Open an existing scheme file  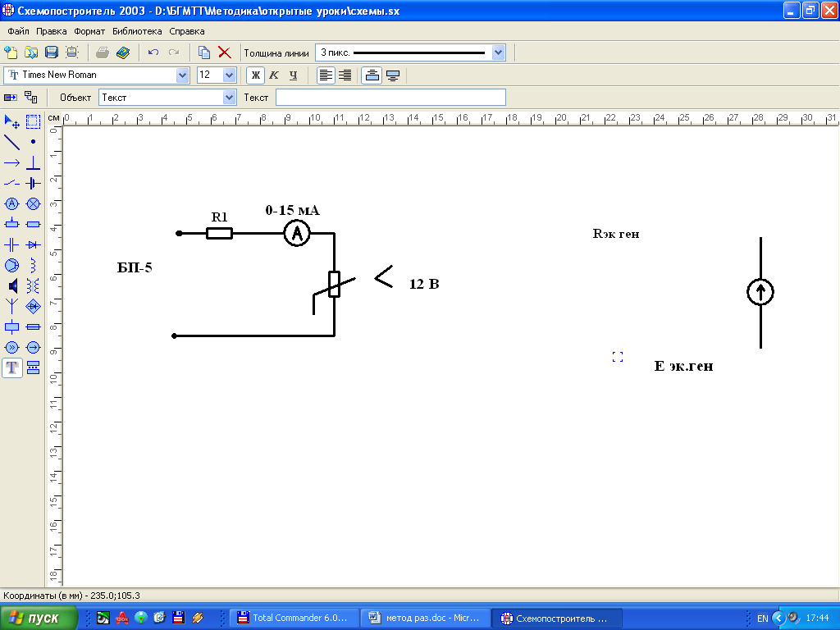31,52
